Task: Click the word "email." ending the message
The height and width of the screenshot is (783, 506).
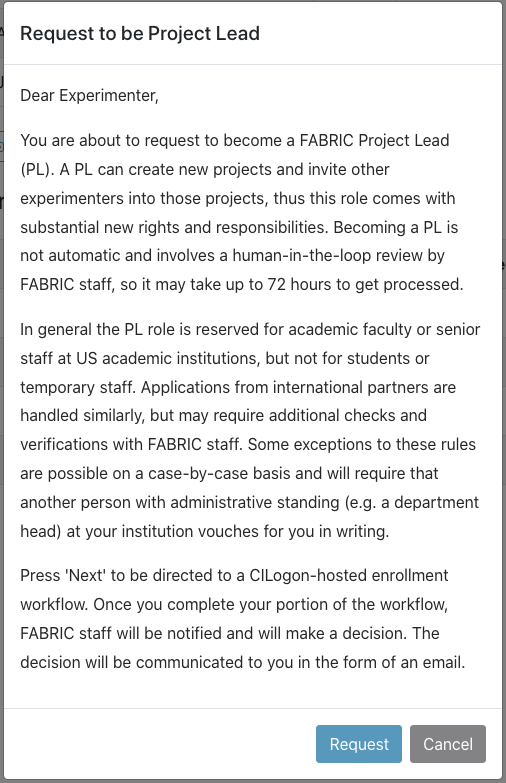Action: pyautogui.click(x=444, y=662)
